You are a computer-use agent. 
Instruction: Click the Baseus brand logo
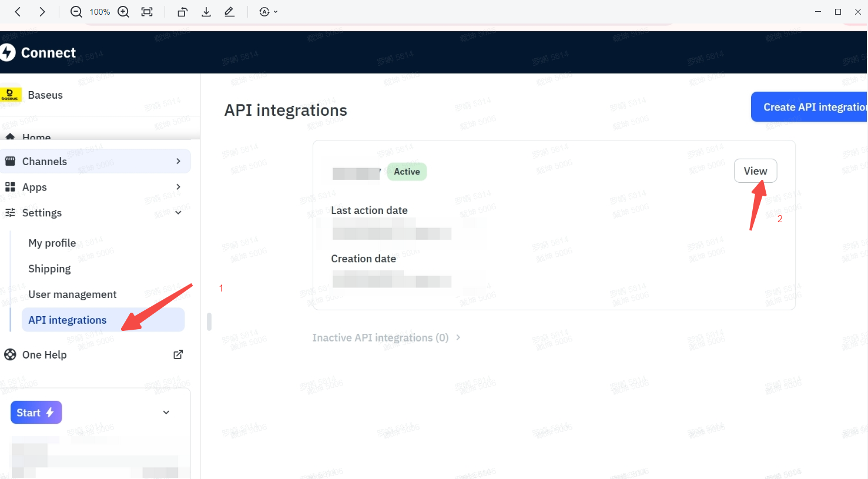(x=11, y=95)
